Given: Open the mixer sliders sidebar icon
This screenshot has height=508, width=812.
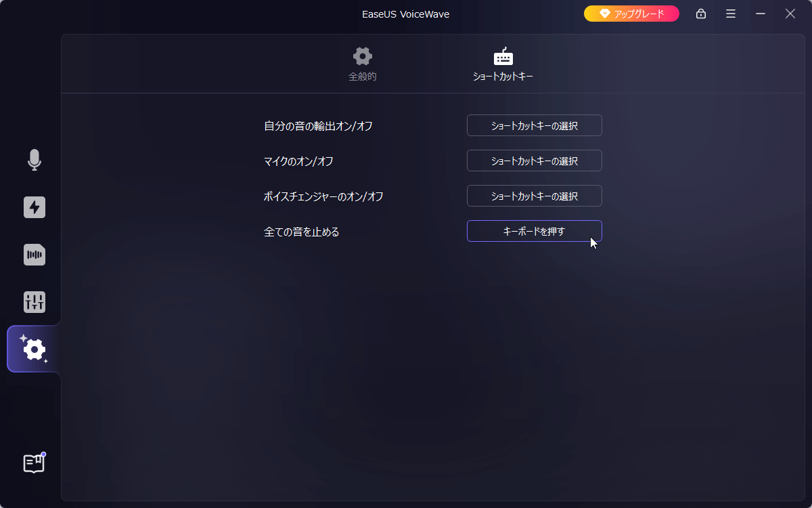Looking at the screenshot, I should 35,302.
